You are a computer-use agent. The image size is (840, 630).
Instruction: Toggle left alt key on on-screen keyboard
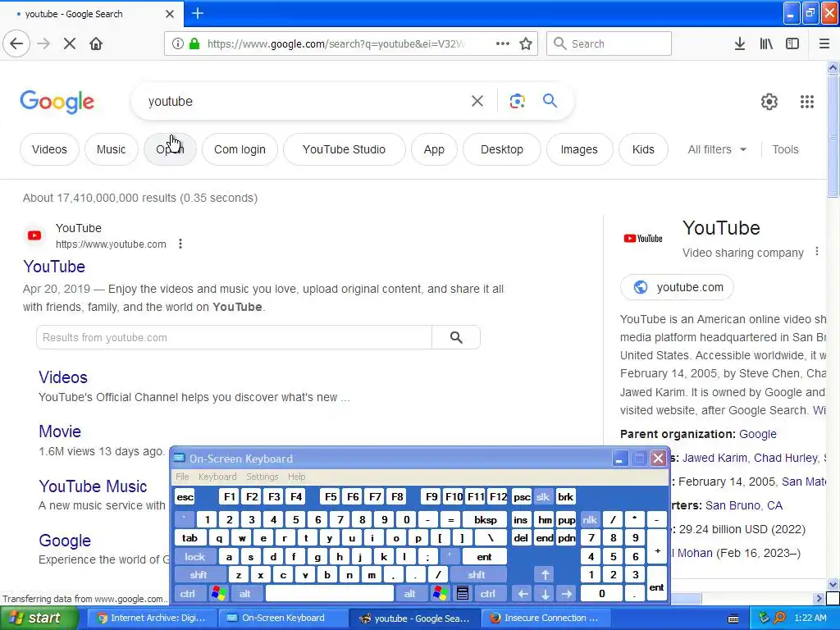tap(244, 593)
